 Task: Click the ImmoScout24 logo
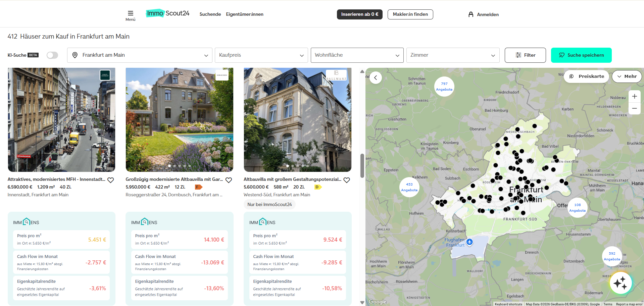point(167,13)
